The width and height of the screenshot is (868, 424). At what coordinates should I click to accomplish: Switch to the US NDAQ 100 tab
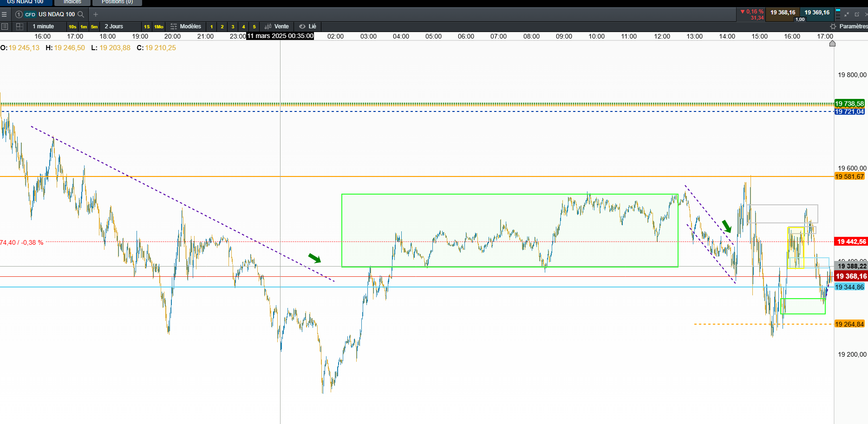pyautogui.click(x=25, y=2)
